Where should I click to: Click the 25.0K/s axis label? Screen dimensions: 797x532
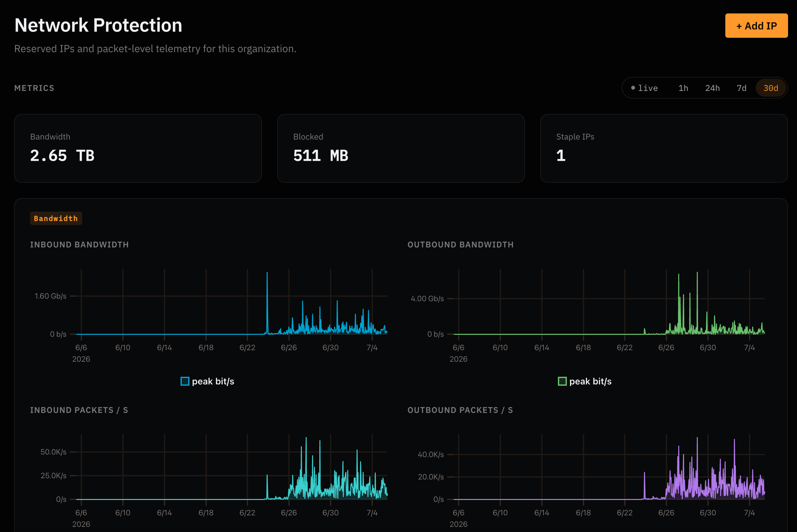click(53, 476)
